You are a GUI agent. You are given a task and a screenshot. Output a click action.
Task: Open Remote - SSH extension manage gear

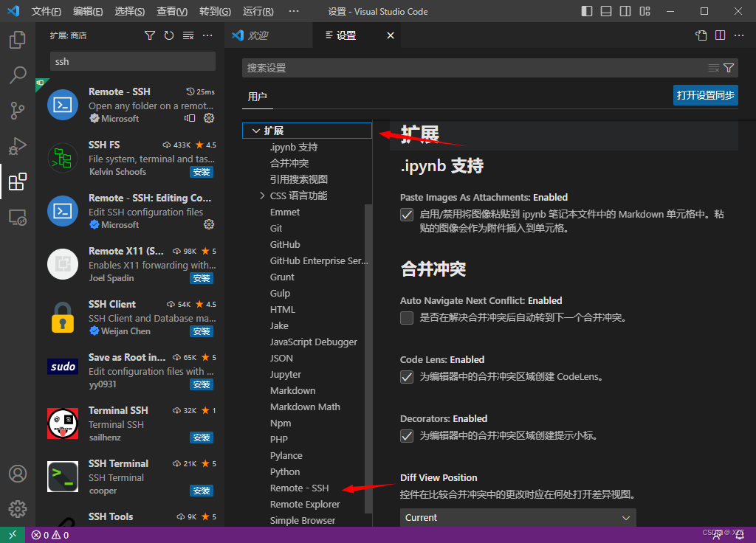tap(209, 118)
